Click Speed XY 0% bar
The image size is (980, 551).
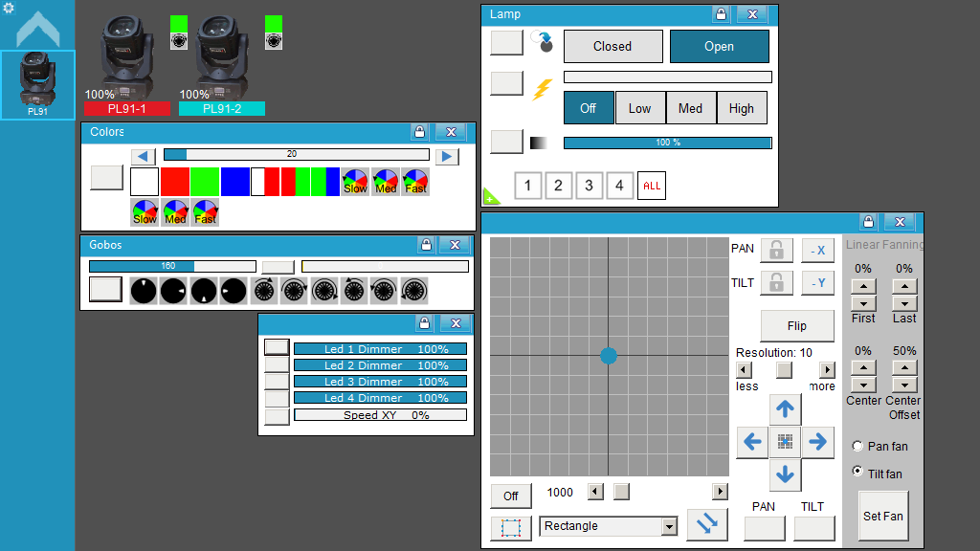(x=380, y=415)
